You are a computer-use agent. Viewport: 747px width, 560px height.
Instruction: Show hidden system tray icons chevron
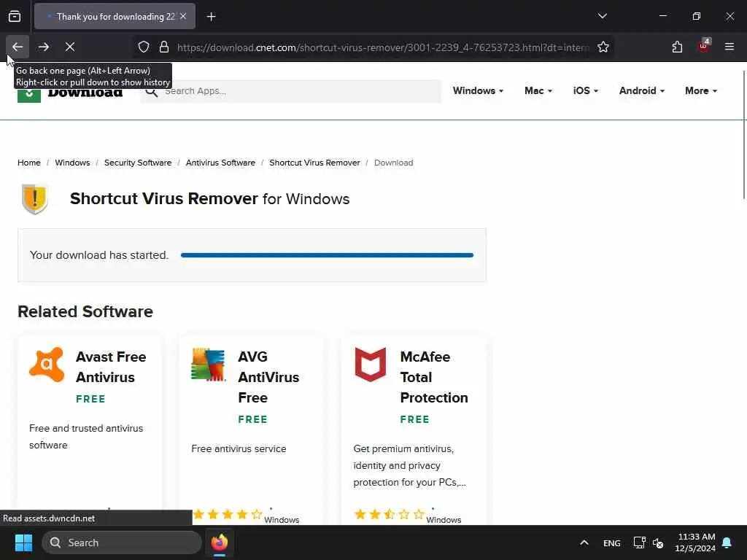point(584,542)
